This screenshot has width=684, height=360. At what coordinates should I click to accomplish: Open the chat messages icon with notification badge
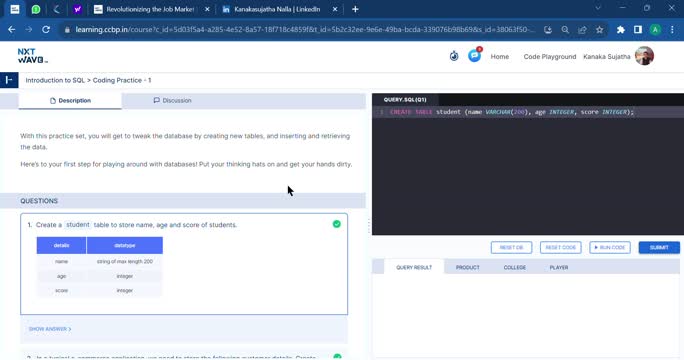pos(474,56)
